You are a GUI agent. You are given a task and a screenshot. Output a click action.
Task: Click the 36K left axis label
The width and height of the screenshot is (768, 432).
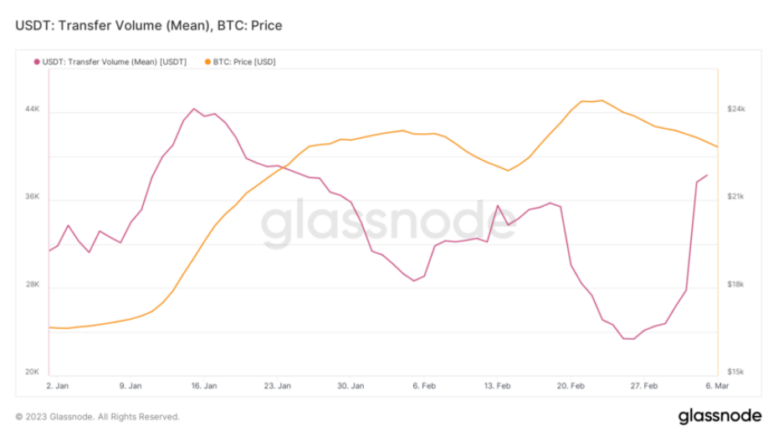(x=31, y=197)
